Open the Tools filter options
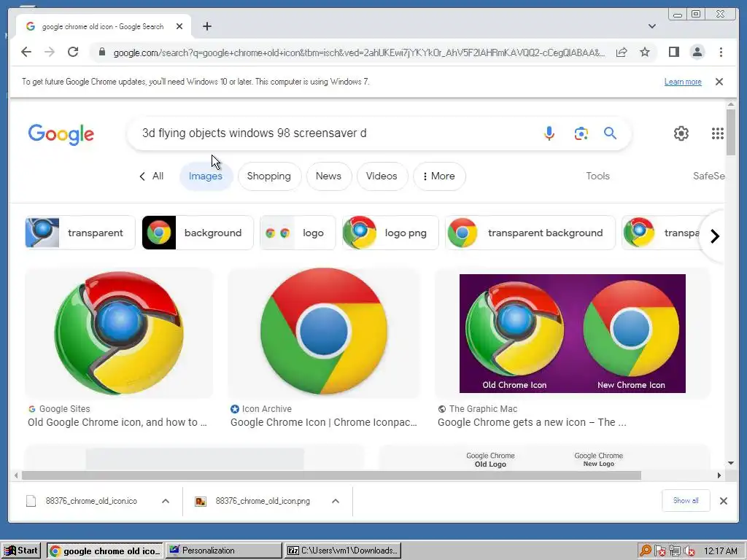The height and width of the screenshot is (560, 747). [597, 176]
